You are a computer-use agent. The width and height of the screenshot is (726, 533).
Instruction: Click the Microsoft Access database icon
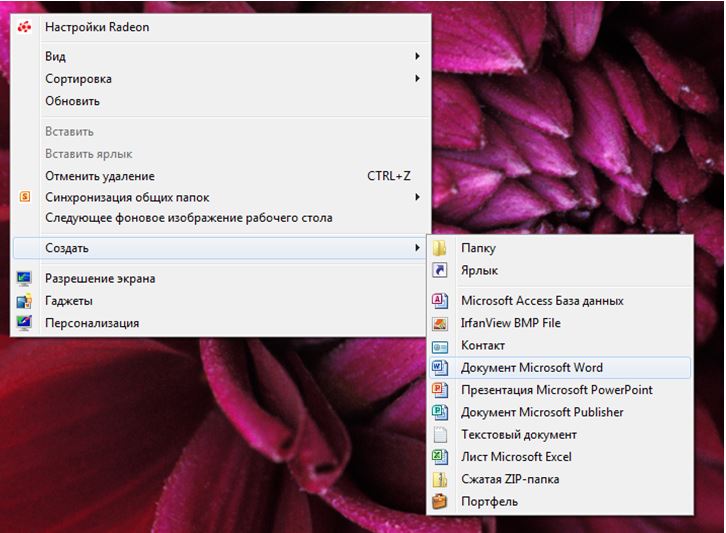coord(439,301)
